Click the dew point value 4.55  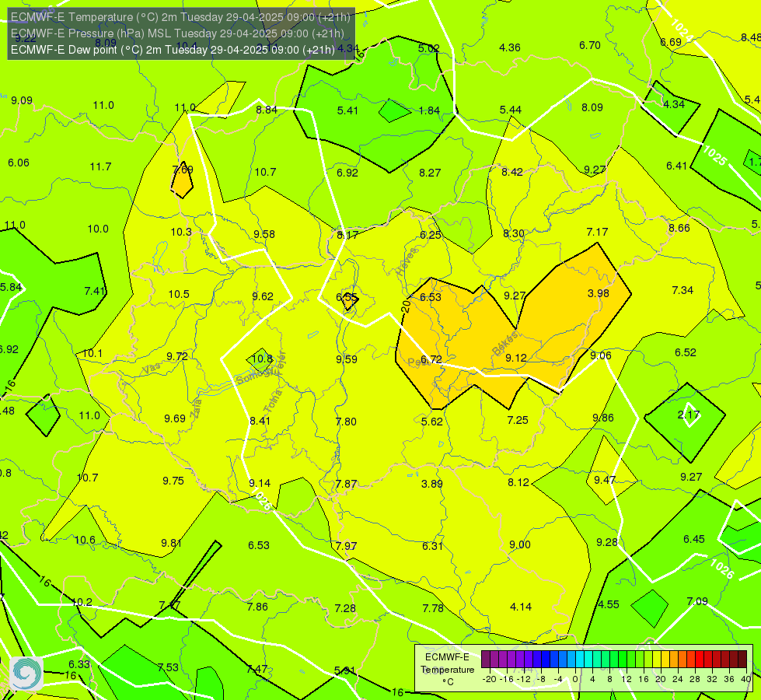tap(609, 605)
